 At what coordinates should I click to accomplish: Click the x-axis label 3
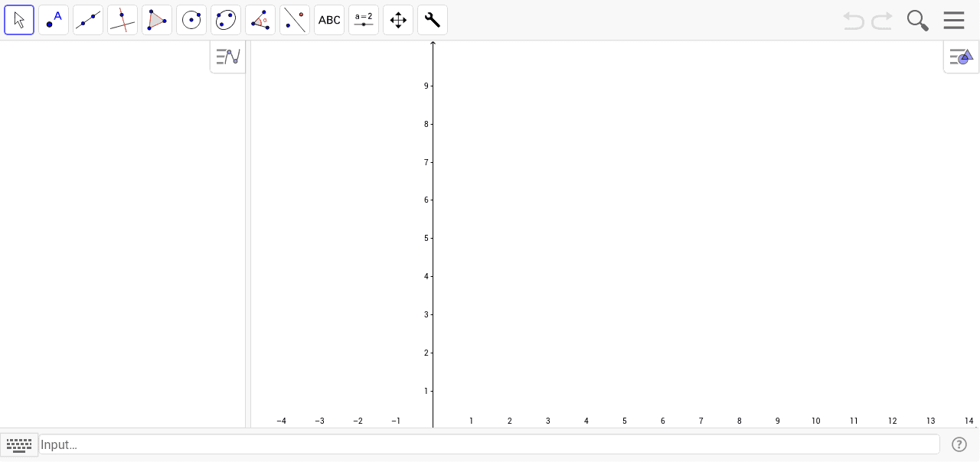point(548,421)
